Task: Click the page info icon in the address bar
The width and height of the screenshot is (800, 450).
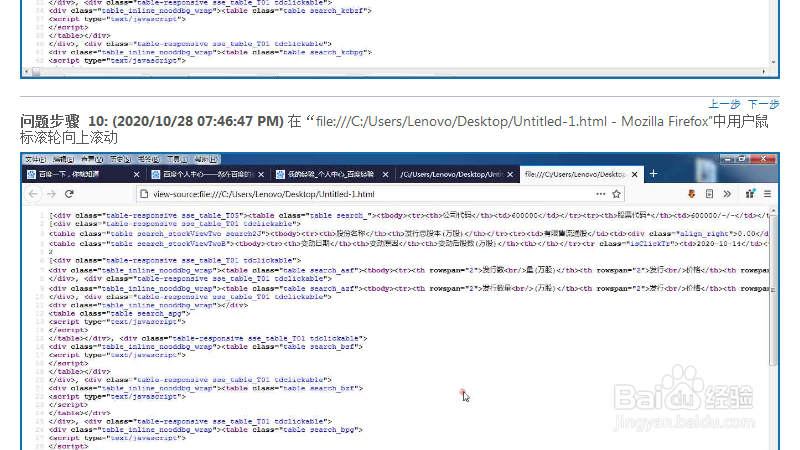Action: [144, 194]
